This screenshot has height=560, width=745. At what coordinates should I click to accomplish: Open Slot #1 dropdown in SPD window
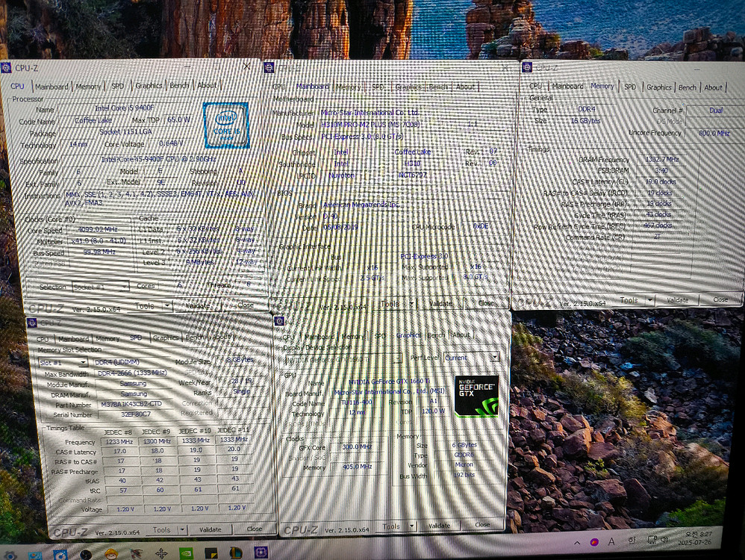pyautogui.click(x=63, y=362)
